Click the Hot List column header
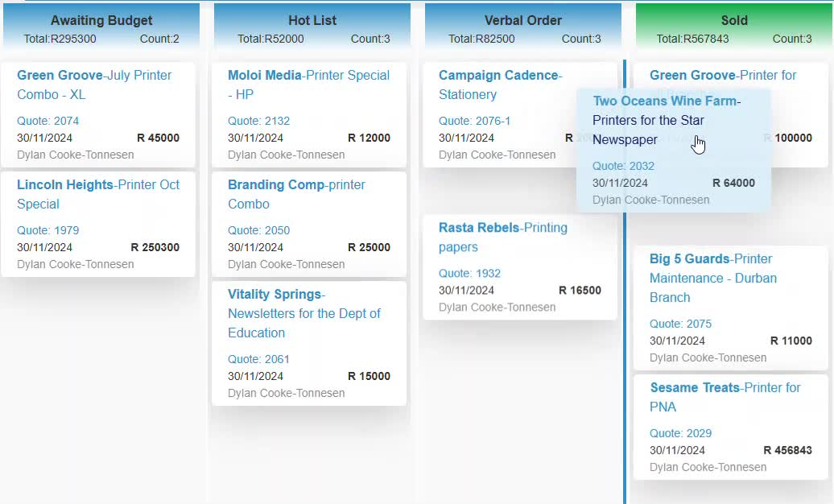This screenshot has height=504, width=834. click(x=312, y=20)
